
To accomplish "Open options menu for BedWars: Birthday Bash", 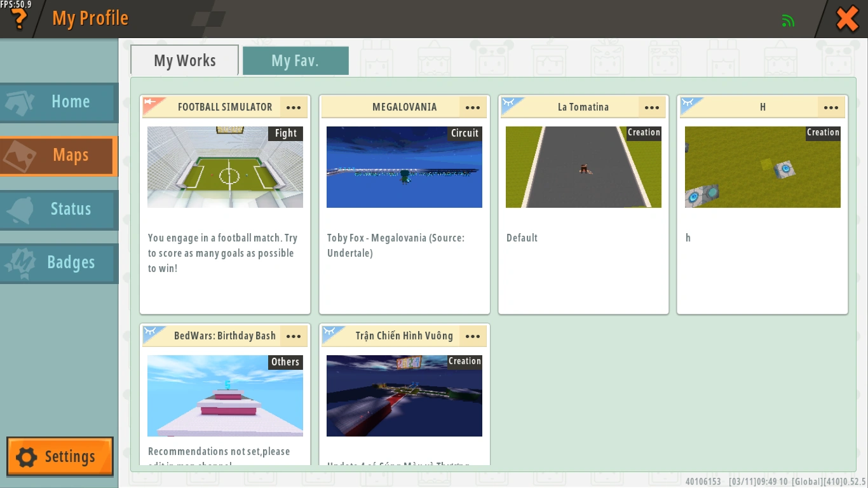I will tap(294, 336).
